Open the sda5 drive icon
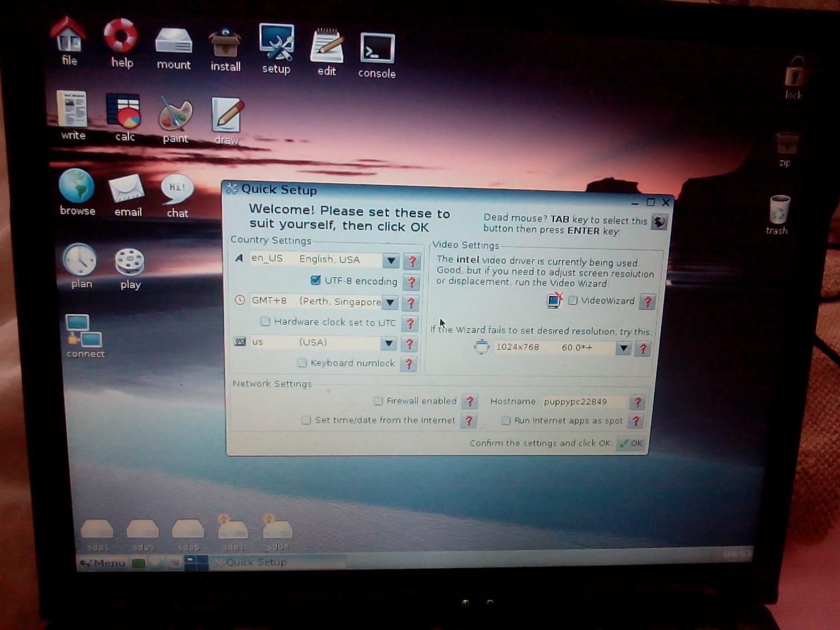This screenshot has width=840, height=630. 143,534
